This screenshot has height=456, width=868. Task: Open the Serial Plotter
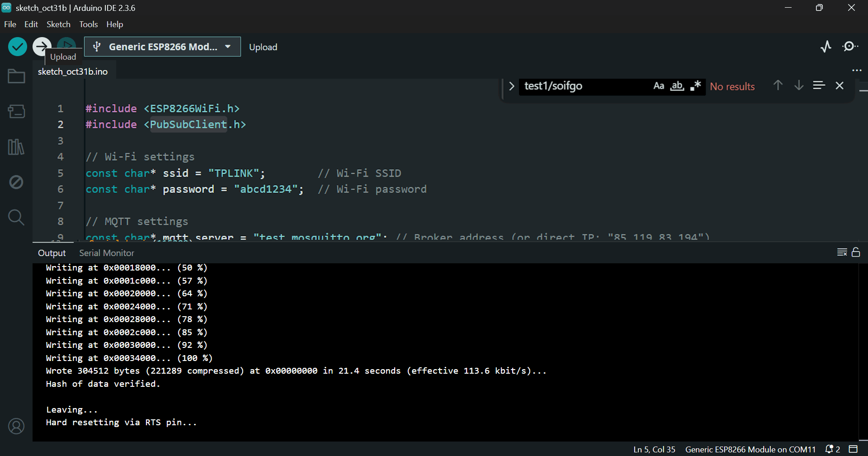pyautogui.click(x=826, y=47)
